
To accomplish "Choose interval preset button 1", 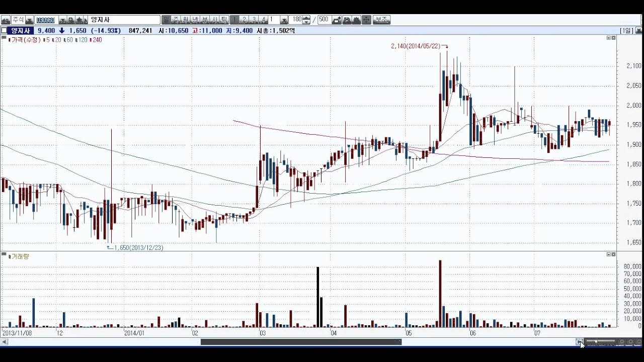I will [234, 20].
